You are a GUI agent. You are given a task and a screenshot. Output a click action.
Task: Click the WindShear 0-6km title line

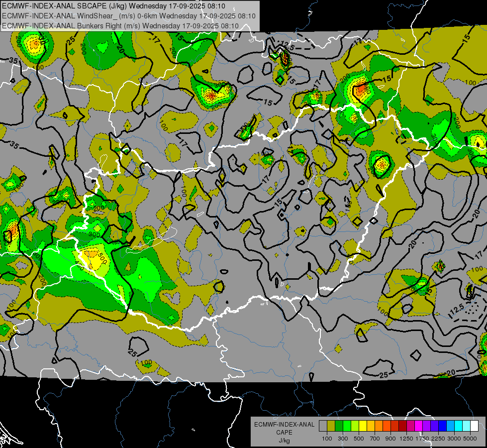(x=128, y=16)
